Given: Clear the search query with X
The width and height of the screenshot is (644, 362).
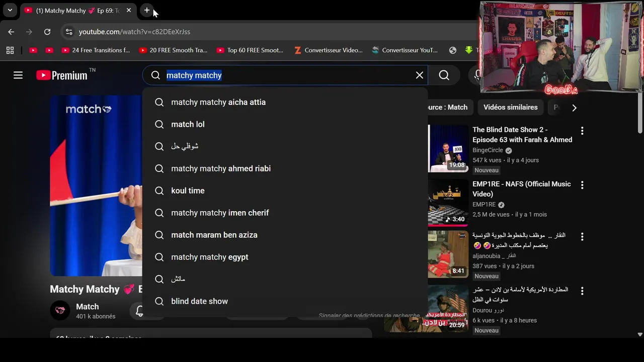Looking at the screenshot, I should coord(420,75).
